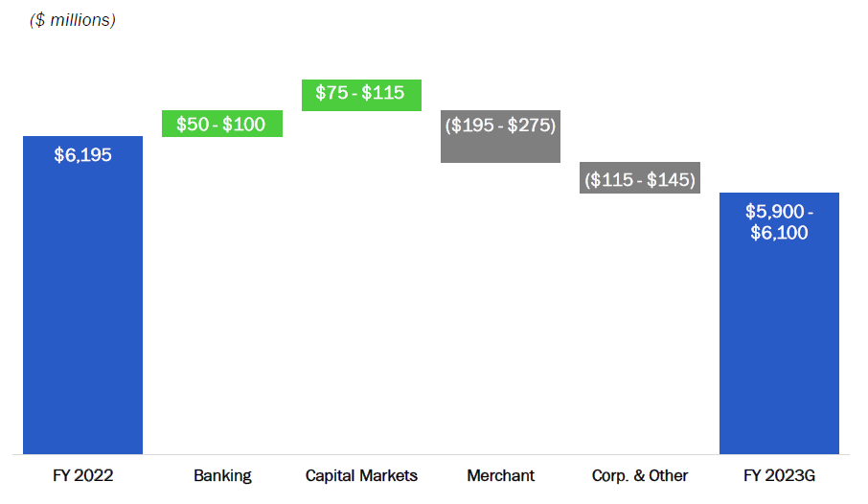Select the FY 2023G axis label

coord(780,475)
